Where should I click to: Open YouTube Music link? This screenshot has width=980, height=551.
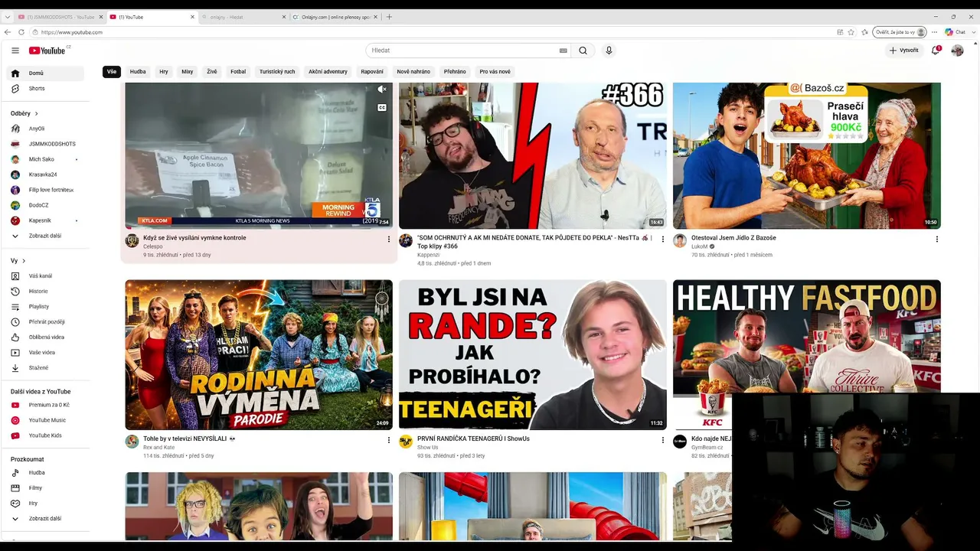pyautogui.click(x=45, y=420)
